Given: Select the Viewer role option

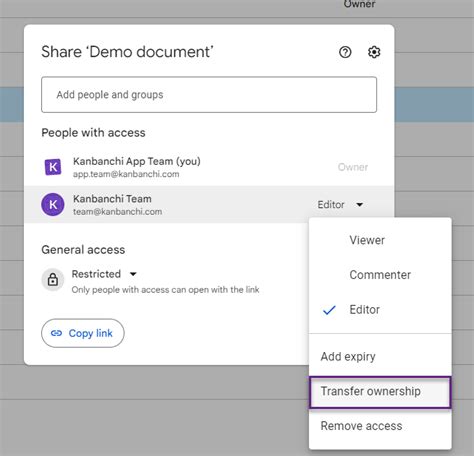Looking at the screenshot, I should 380,240.
